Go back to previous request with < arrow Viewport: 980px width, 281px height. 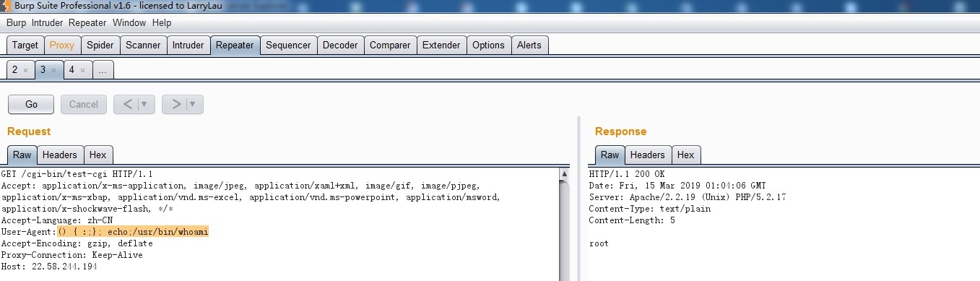click(x=127, y=104)
